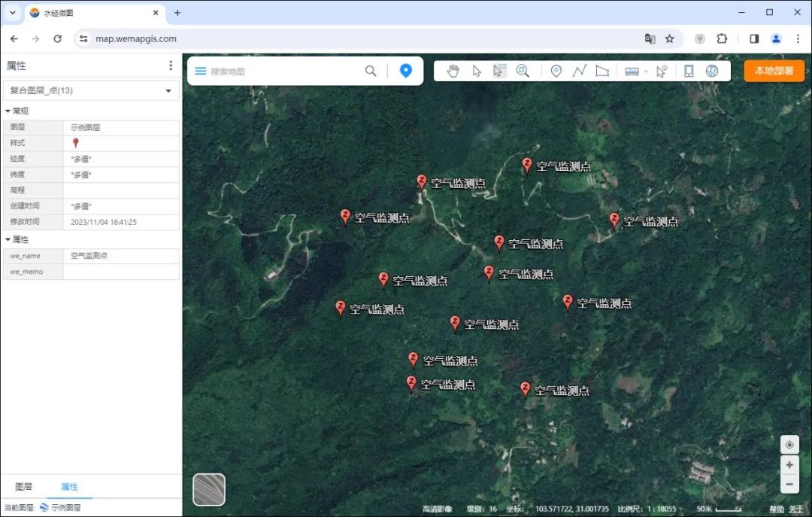
Task: Open the measurement (ruler) tool
Action: tap(632, 71)
